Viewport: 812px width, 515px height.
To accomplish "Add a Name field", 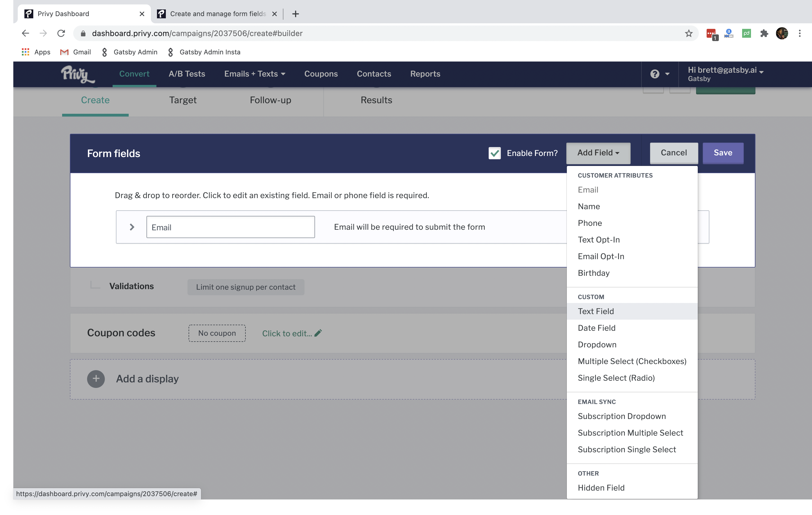I will 632,206.
